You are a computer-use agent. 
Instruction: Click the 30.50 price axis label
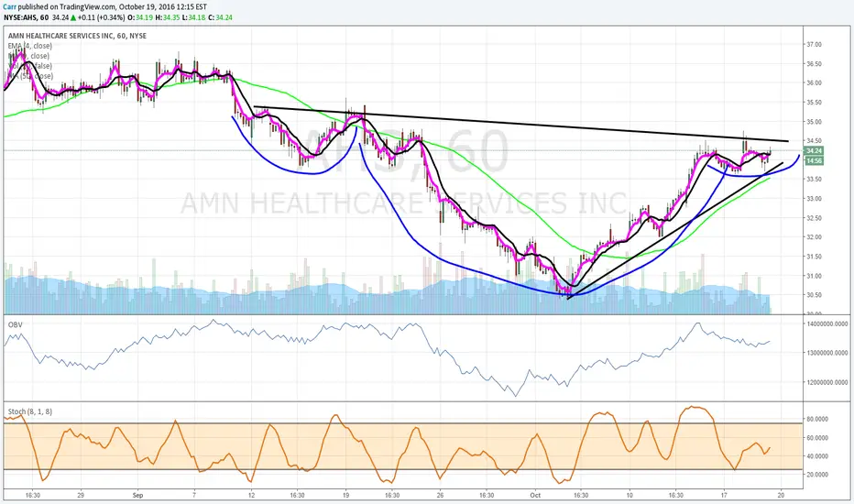pos(814,295)
